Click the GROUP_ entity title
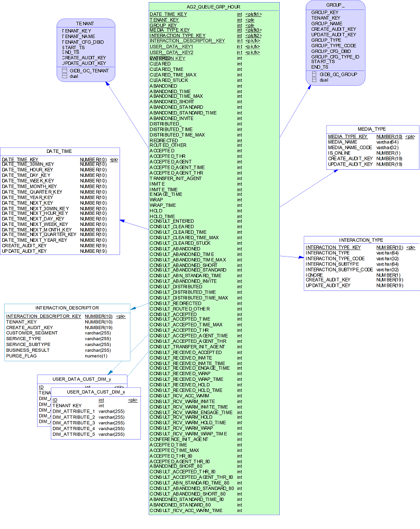This screenshot has width=420, height=529. [335, 5]
